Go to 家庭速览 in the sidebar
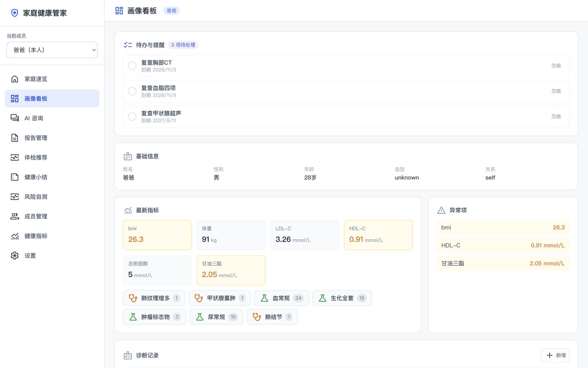588x368 pixels. (x=52, y=79)
